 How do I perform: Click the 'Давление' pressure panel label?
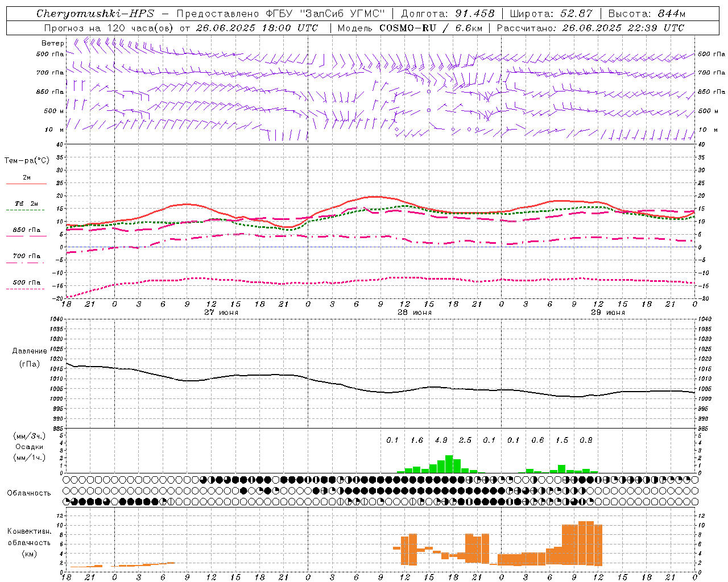click(x=30, y=351)
